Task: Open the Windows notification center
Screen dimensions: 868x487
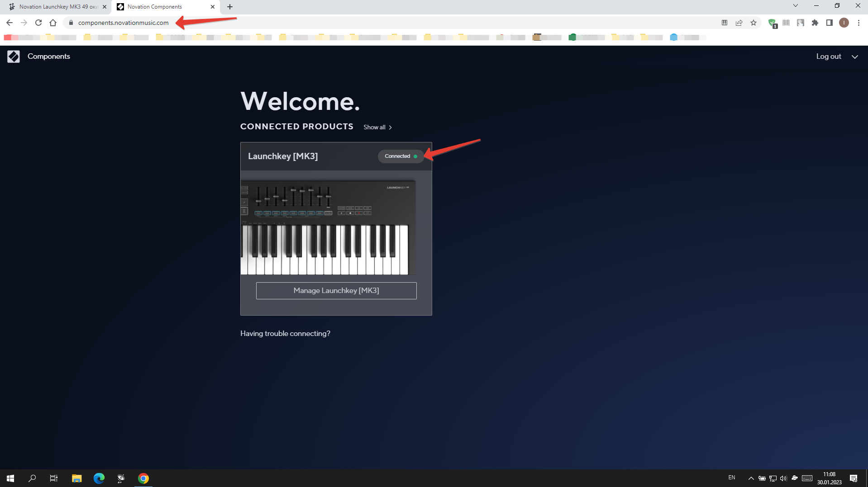Action: (854, 478)
